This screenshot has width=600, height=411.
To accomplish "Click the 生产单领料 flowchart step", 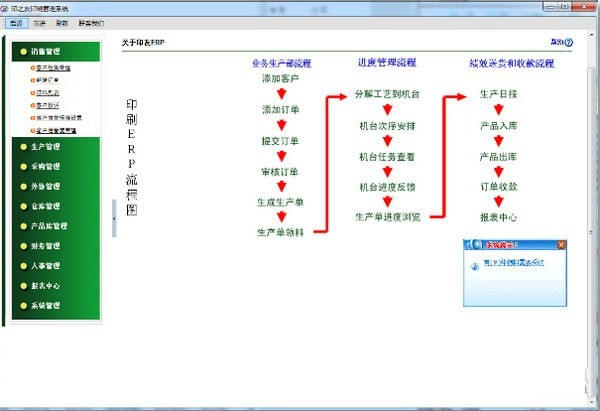I will pyautogui.click(x=280, y=232).
